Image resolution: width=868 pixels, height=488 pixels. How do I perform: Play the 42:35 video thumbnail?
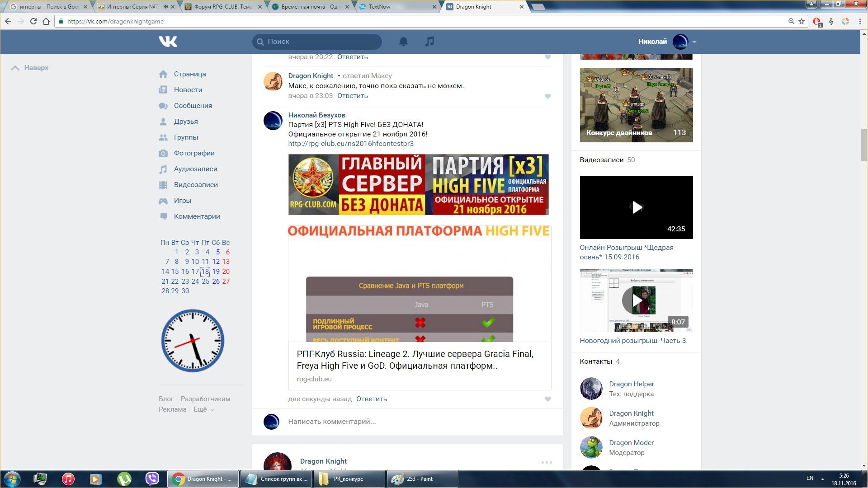click(636, 207)
